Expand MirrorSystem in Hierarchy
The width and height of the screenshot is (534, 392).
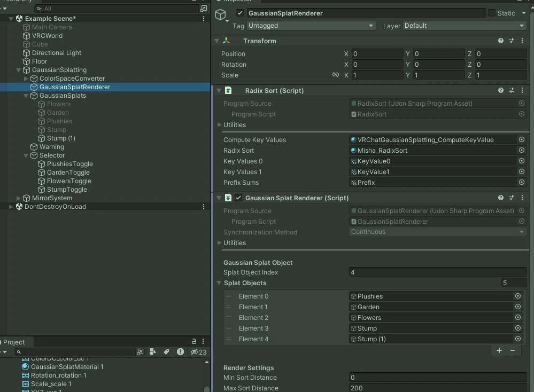18,198
